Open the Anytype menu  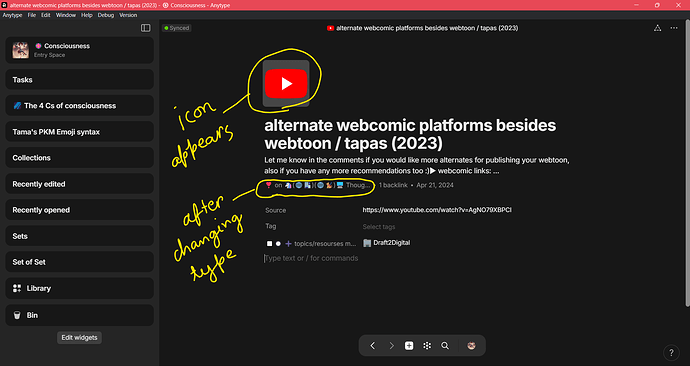pyautogui.click(x=12, y=15)
